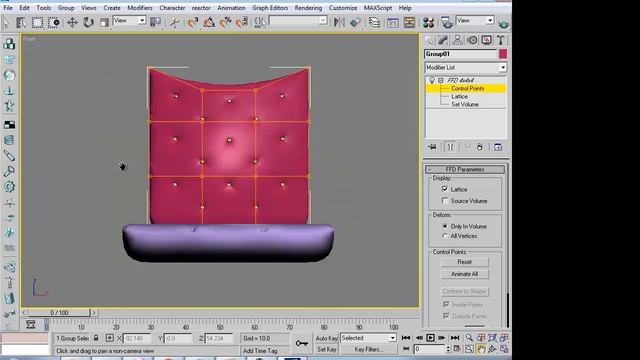The height and width of the screenshot is (360, 640).
Task: Switch to Utilities command panel tab
Action: tap(501, 40)
